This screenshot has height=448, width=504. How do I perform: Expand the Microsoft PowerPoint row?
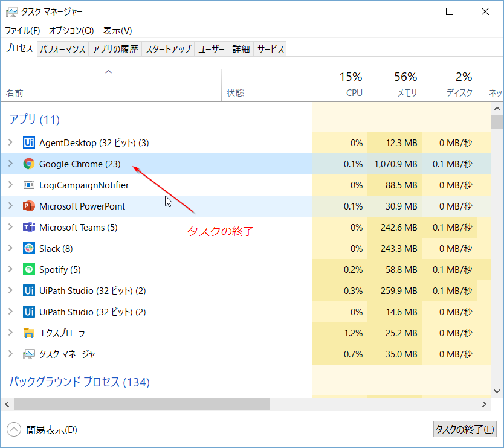10,206
